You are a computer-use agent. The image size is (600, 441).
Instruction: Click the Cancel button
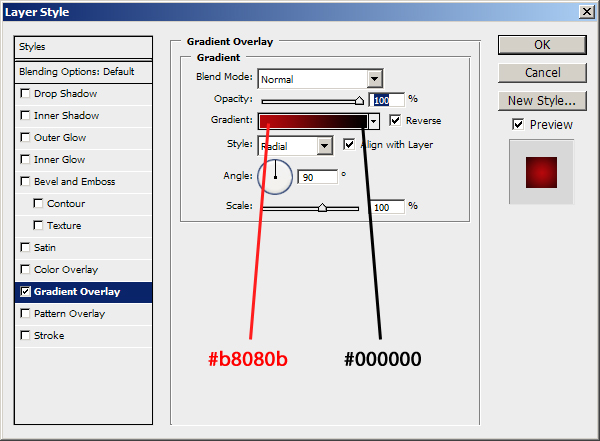(x=542, y=73)
